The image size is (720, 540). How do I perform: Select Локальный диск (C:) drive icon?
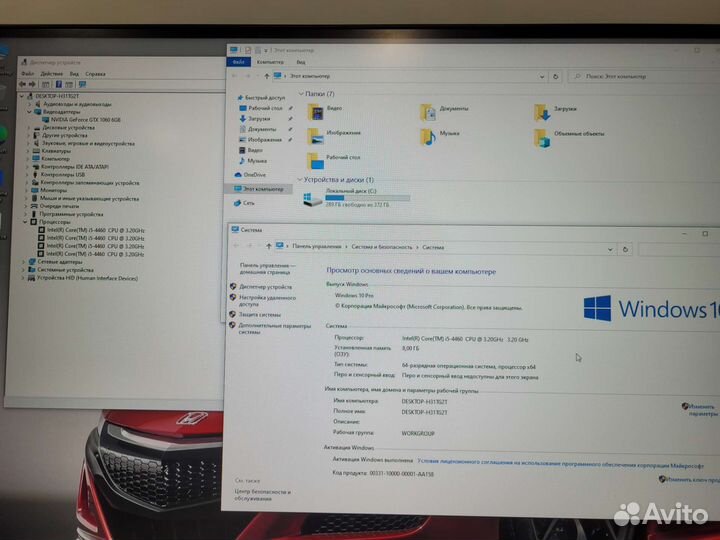pyautogui.click(x=313, y=199)
